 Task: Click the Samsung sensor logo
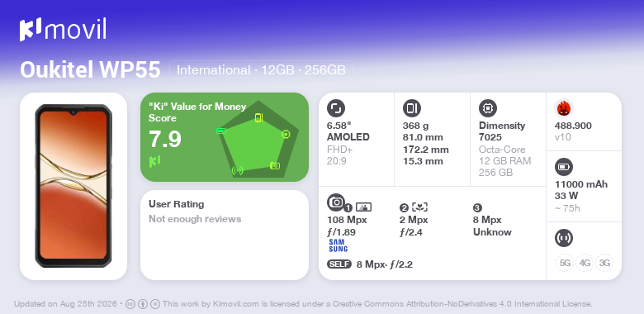pos(338,245)
